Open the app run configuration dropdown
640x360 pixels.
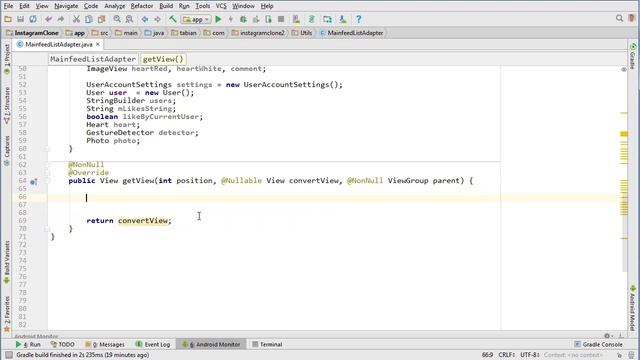coord(196,19)
